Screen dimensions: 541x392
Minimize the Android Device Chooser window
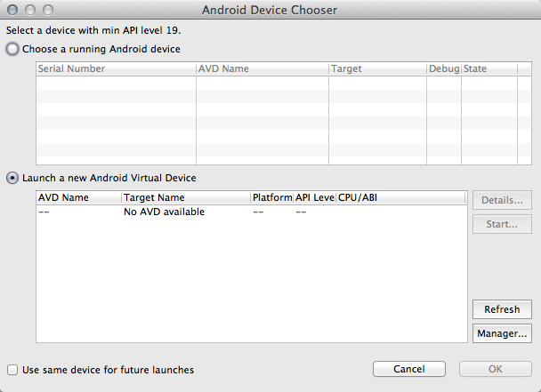tap(29, 11)
